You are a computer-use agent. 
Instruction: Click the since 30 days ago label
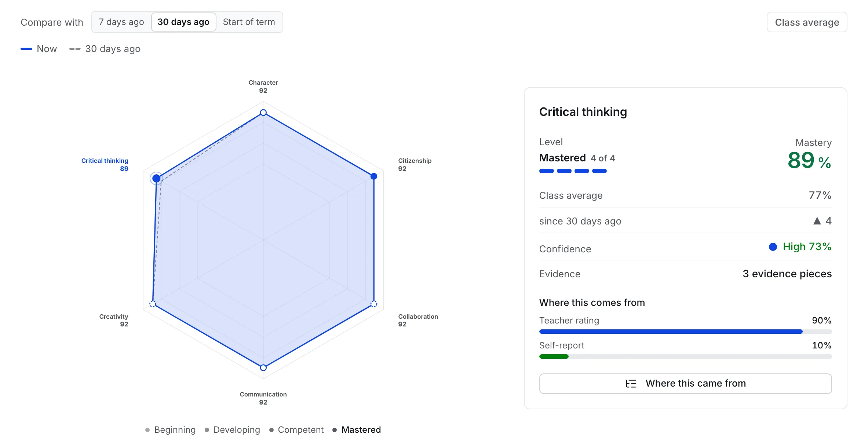click(580, 221)
